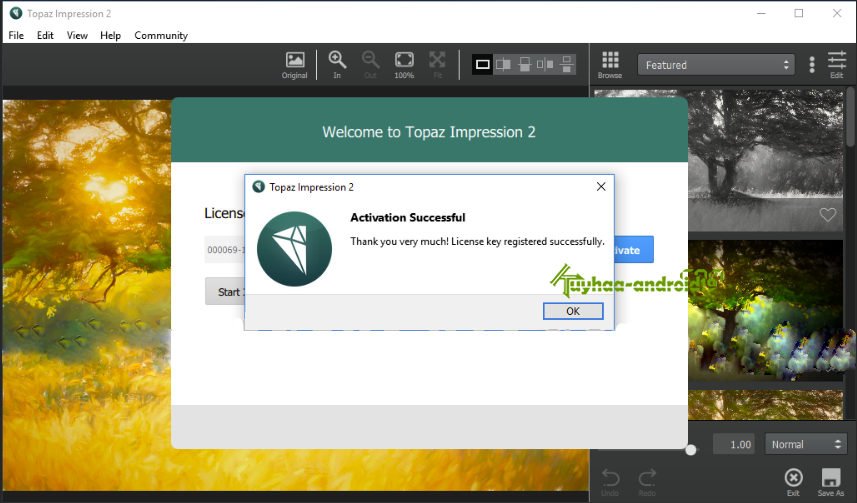Select the dual side-by-side view icon
Screen dimensions: 857x503
[545, 65]
